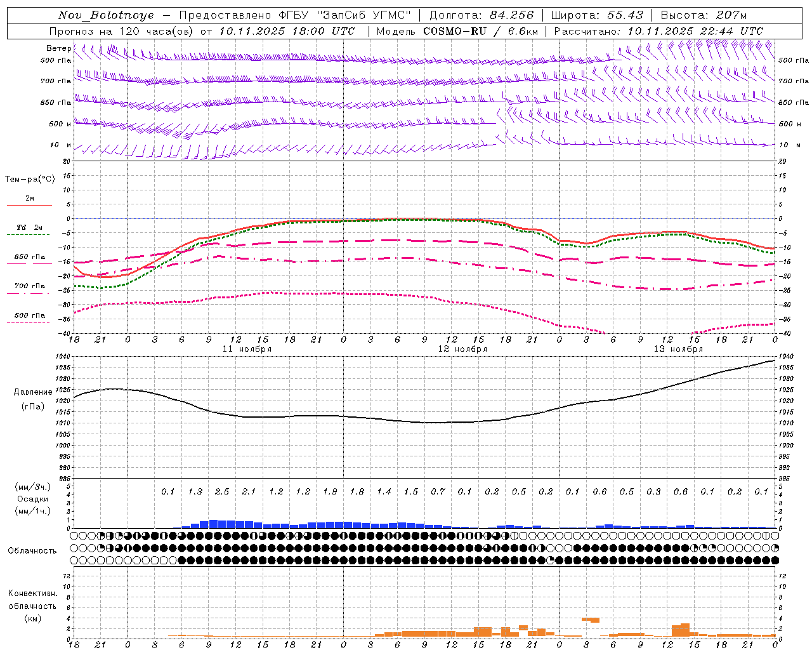The width and height of the screenshot is (812, 650).
Task: Click the "500 м" wind level label on left side
Action: tap(60, 124)
